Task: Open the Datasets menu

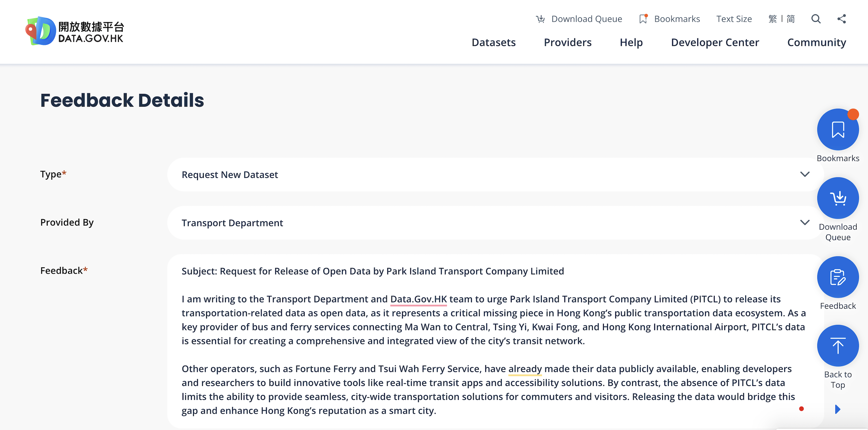Action: pos(493,42)
